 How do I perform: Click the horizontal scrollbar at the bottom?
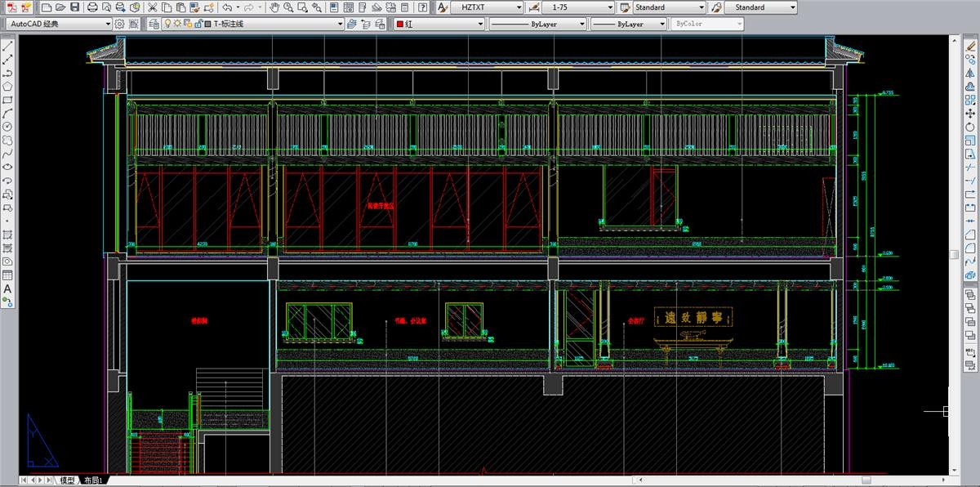(x=490, y=480)
